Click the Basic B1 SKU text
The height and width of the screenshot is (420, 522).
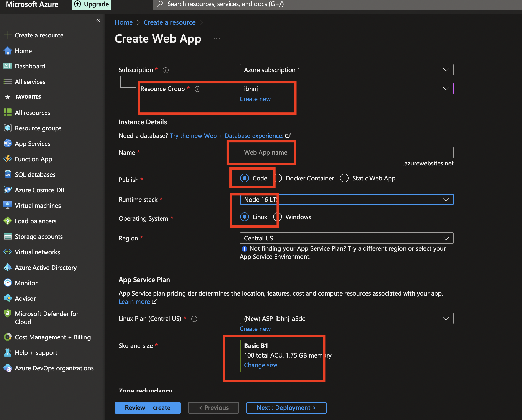pyautogui.click(x=256, y=345)
